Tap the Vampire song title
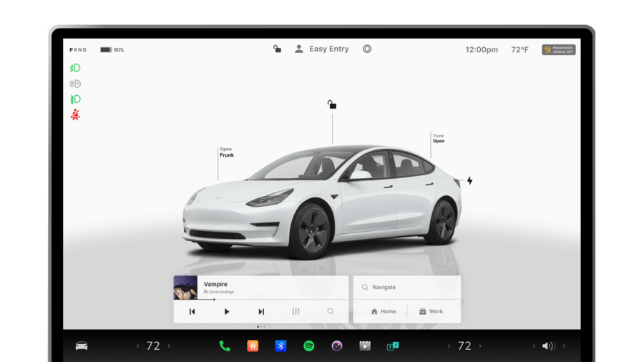The height and width of the screenshot is (362, 644). coord(215,284)
